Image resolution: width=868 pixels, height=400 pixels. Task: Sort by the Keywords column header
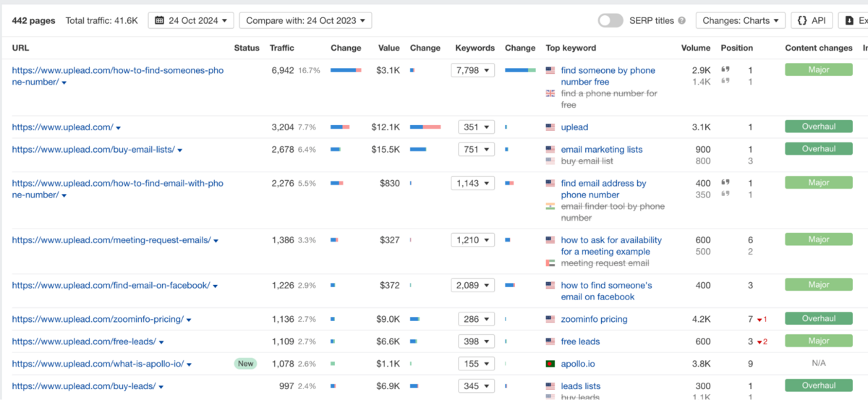tap(475, 48)
